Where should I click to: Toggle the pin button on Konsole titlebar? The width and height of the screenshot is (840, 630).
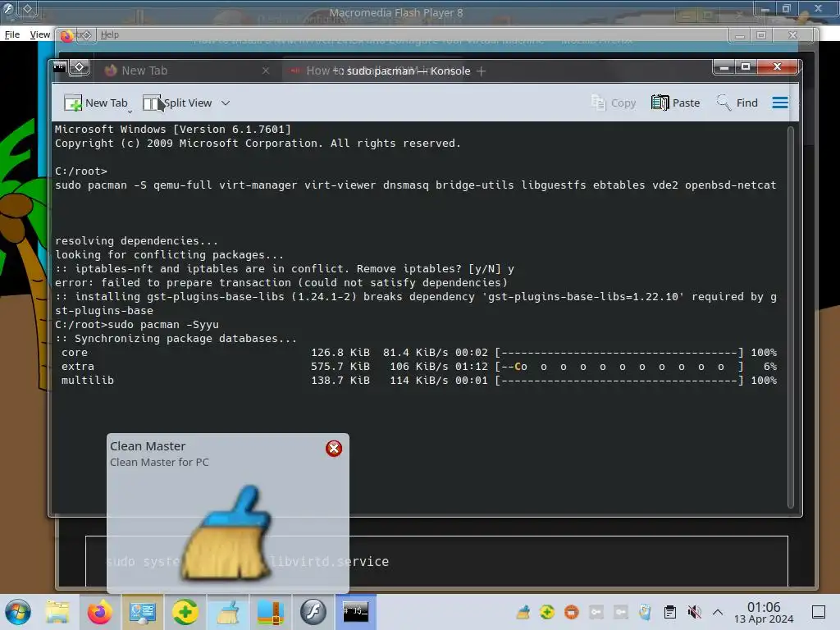[79, 67]
